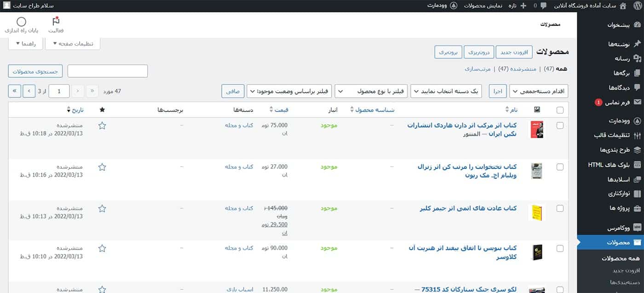Toggle featured star for product dated 10:18
This screenshot has height=293, width=644.
pyautogui.click(x=102, y=125)
